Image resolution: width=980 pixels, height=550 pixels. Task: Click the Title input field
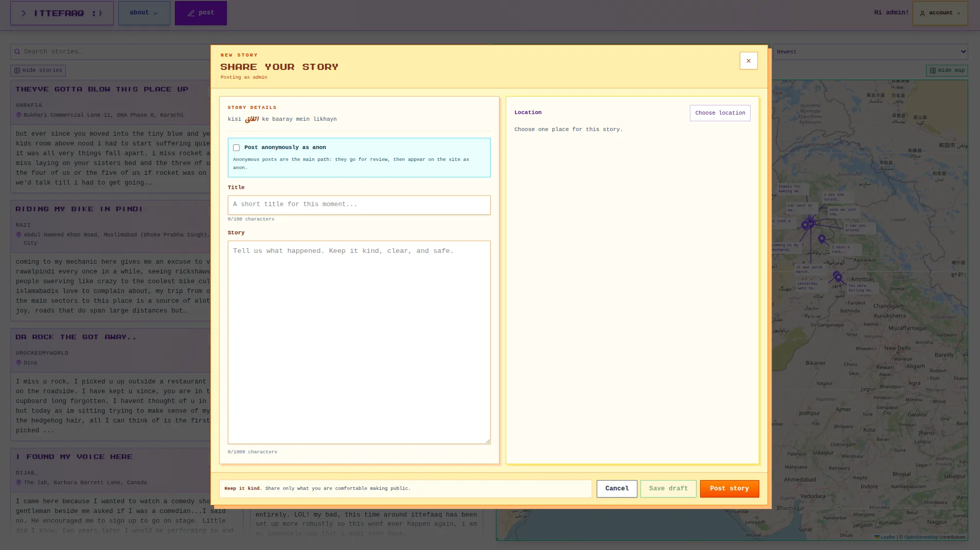[x=359, y=205]
